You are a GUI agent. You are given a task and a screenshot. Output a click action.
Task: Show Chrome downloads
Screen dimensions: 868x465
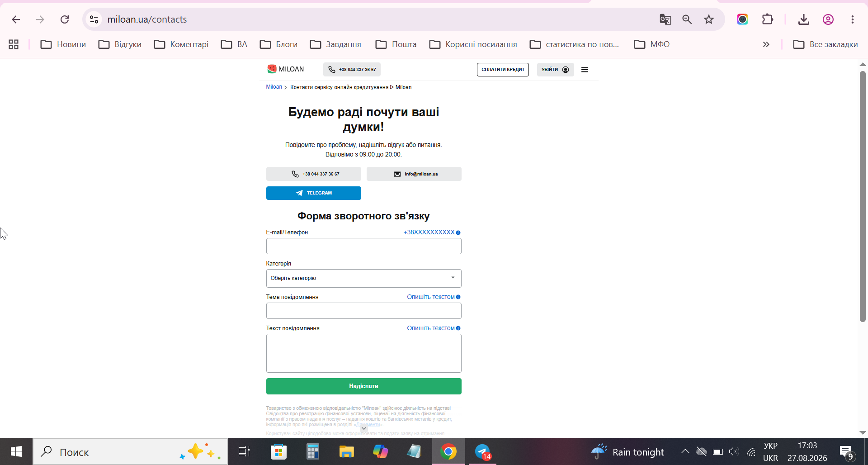coord(803,19)
